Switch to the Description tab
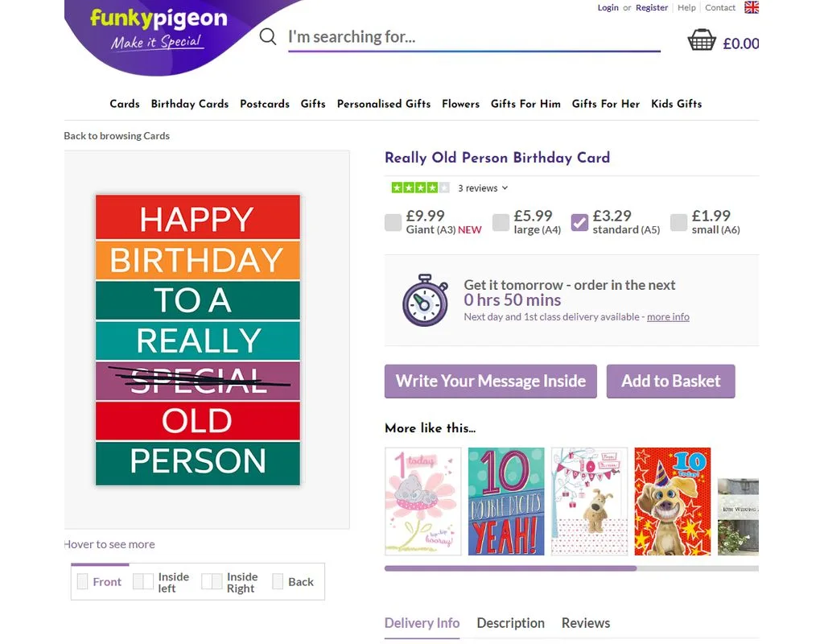 [x=510, y=623]
